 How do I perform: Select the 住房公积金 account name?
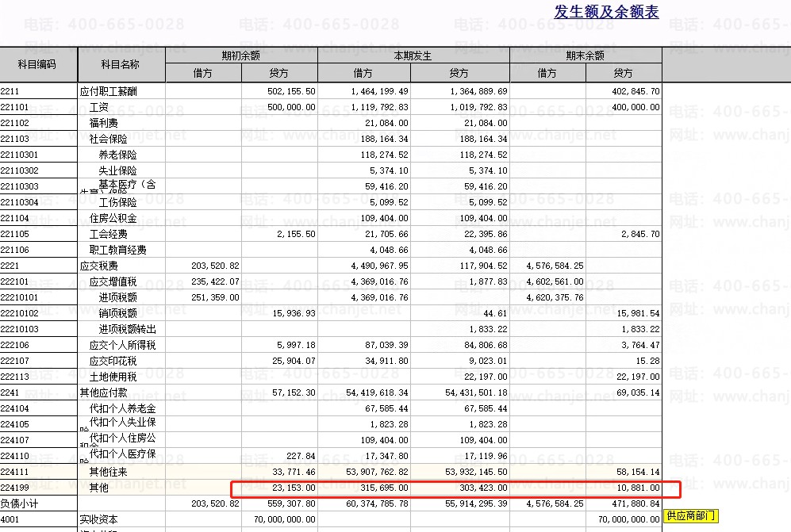click(x=113, y=218)
